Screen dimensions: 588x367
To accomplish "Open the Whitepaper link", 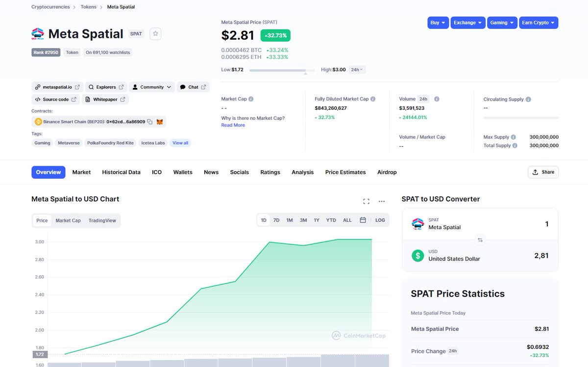I will pos(105,99).
